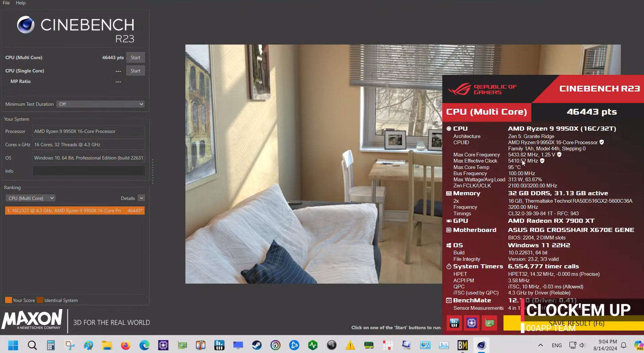Launch Steam from the taskbar
The height and width of the screenshot is (353, 644).
[257, 345]
